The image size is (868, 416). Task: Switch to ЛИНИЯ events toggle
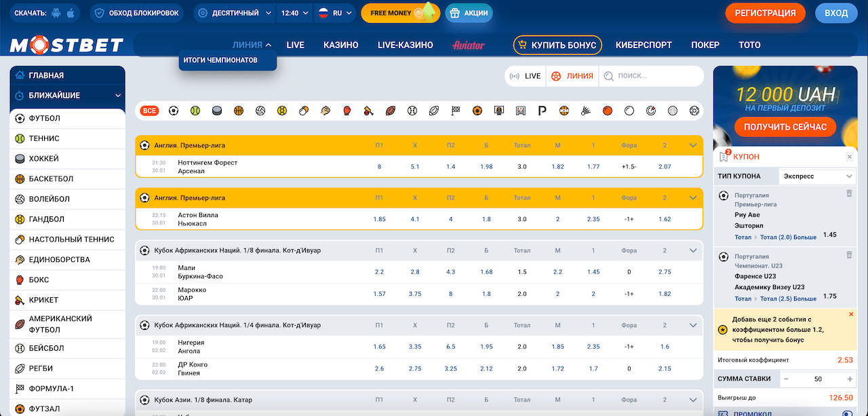click(x=572, y=76)
